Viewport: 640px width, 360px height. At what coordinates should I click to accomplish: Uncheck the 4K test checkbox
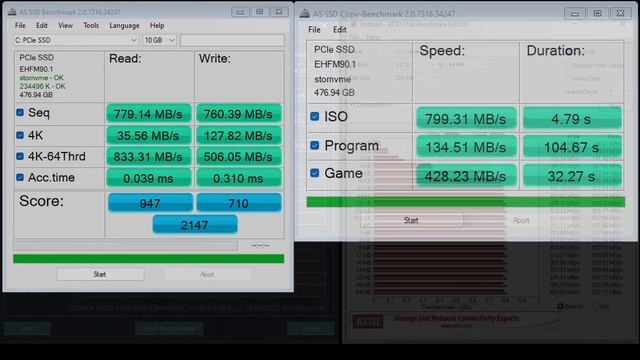click(20, 135)
